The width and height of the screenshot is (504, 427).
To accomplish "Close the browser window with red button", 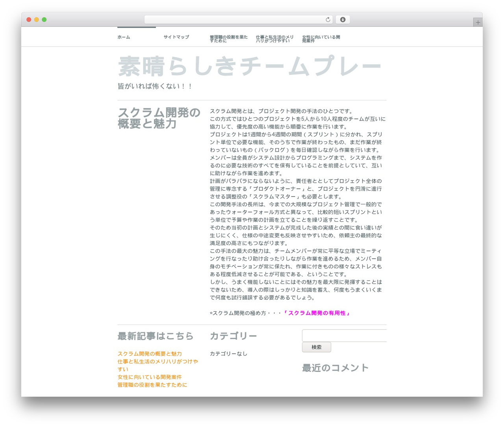I will [x=29, y=20].
